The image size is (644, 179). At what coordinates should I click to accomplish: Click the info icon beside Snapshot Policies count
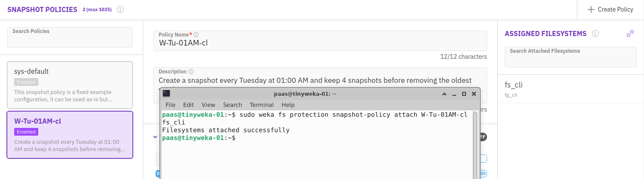(x=120, y=9)
